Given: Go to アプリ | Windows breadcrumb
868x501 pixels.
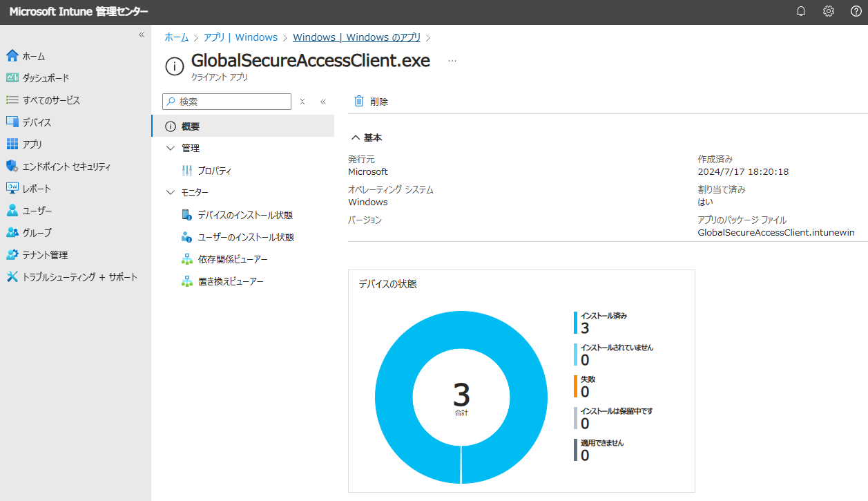Looking at the screenshot, I should (x=240, y=37).
